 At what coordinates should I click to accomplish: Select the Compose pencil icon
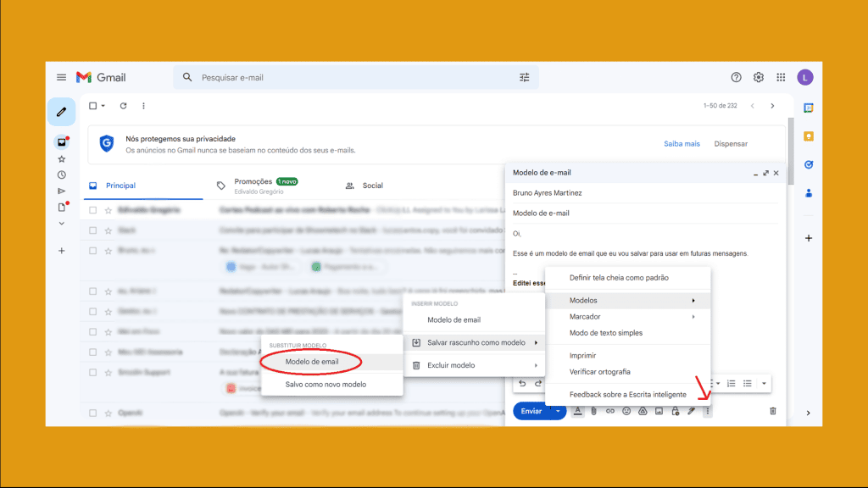pyautogui.click(x=61, y=111)
